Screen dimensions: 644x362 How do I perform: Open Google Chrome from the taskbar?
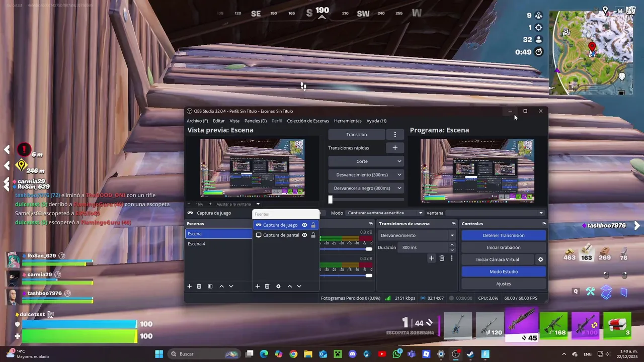(293, 354)
